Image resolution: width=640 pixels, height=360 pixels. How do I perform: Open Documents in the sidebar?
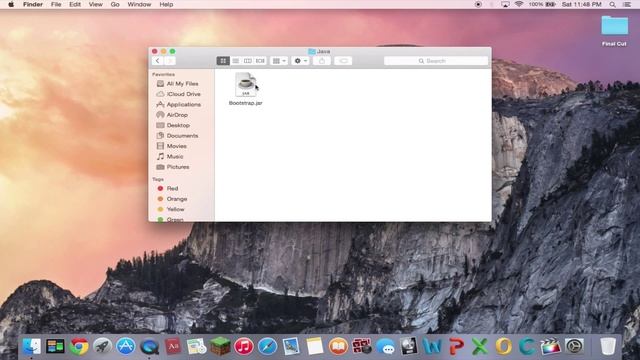point(181,136)
